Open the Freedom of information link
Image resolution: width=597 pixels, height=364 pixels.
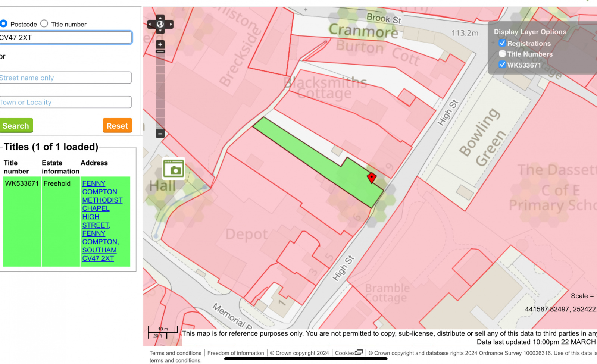(235, 353)
